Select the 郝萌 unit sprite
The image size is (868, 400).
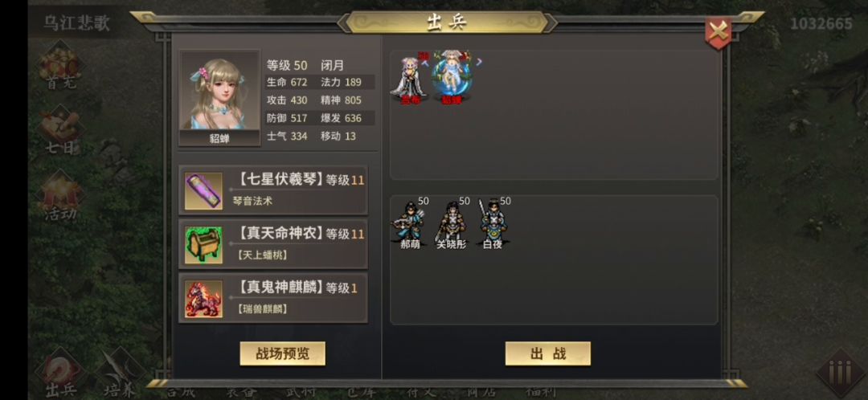tap(410, 223)
